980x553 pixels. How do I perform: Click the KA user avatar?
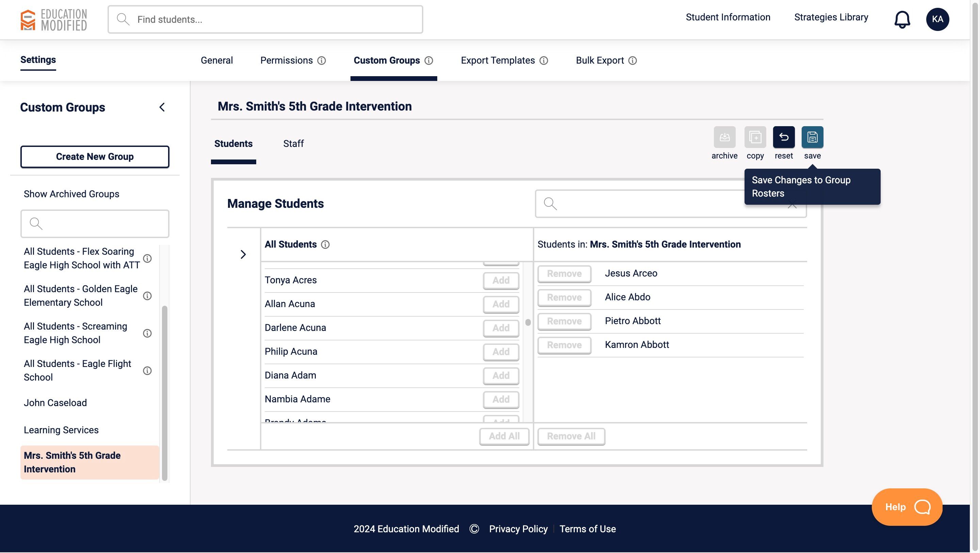pos(937,19)
